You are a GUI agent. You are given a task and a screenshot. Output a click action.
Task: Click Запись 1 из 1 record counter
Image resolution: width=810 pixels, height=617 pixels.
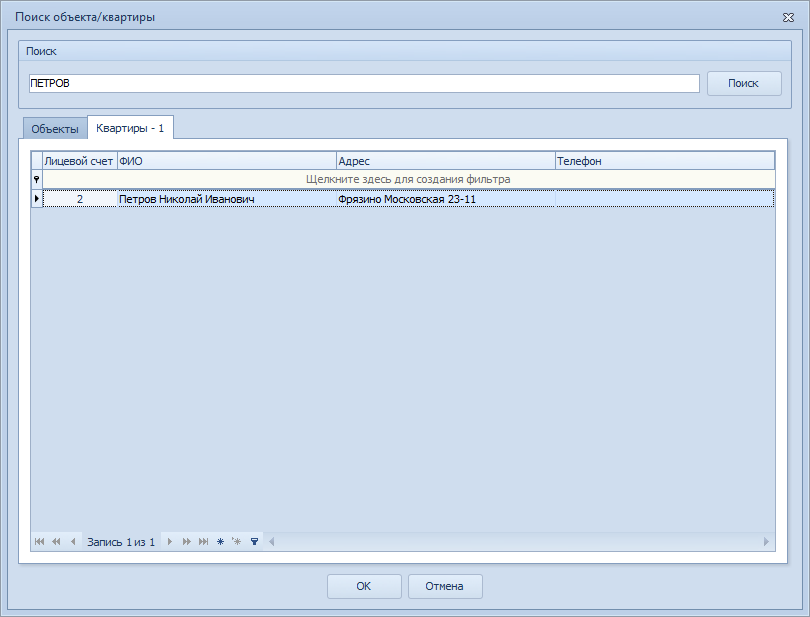click(121, 542)
